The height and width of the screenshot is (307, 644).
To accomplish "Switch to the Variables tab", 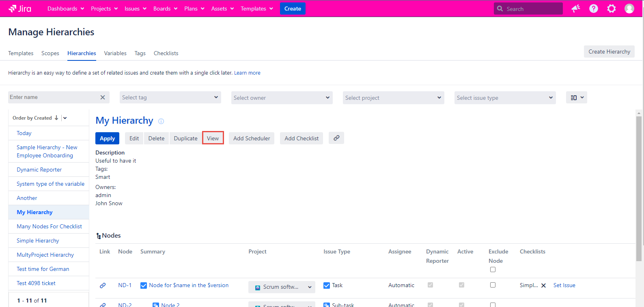I will [115, 53].
